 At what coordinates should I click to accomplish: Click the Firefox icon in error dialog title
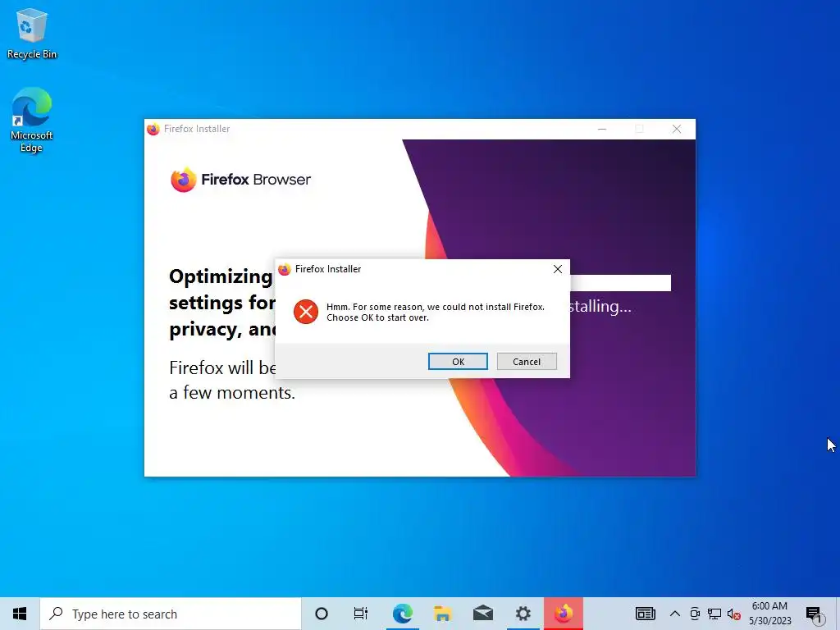pyautogui.click(x=285, y=269)
